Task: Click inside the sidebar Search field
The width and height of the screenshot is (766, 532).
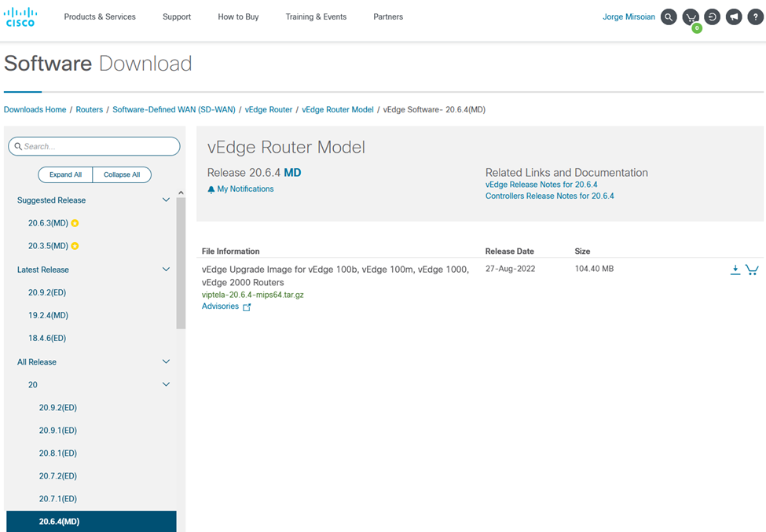Action: coord(93,146)
